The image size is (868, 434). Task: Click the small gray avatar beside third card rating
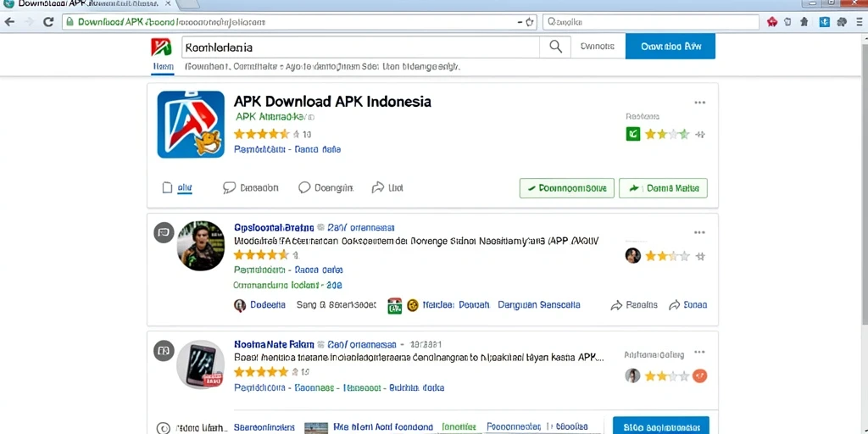click(x=632, y=376)
